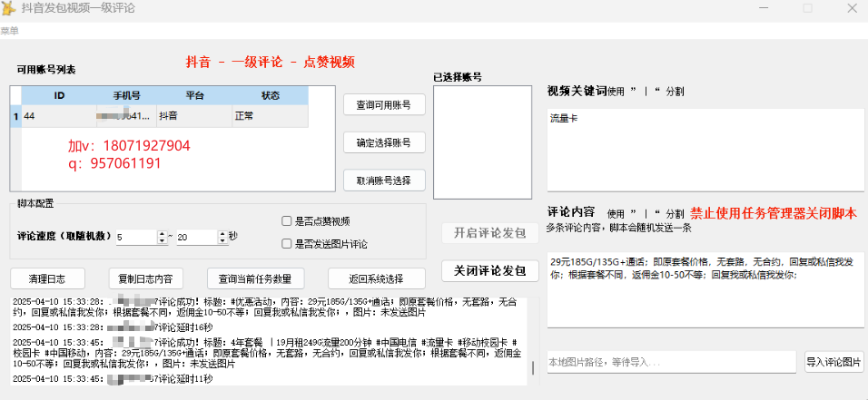868x400 pixels.
Task: Click the maximum speed field showing 20
Action: coord(198,238)
